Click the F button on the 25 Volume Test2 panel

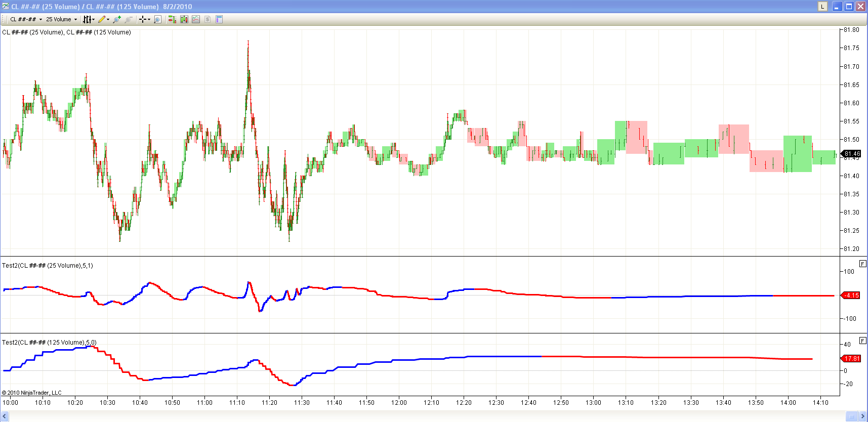tap(863, 264)
